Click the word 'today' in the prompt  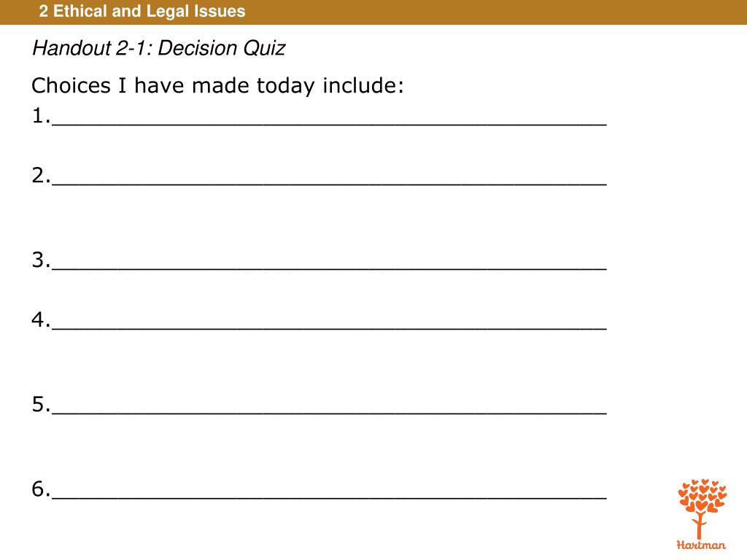(286, 87)
